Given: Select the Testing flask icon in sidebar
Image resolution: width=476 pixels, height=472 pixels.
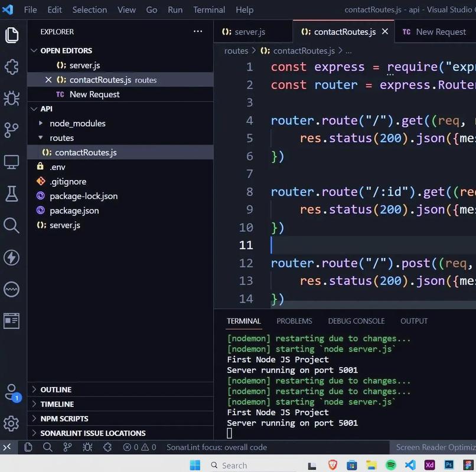Looking at the screenshot, I should pos(12,192).
